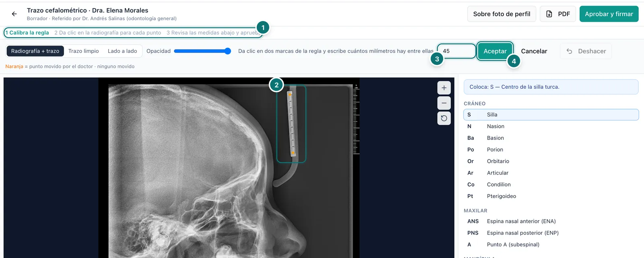The width and height of the screenshot is (644, 258).
Task: Zoom in with the plus button
Action: point(444,88)
